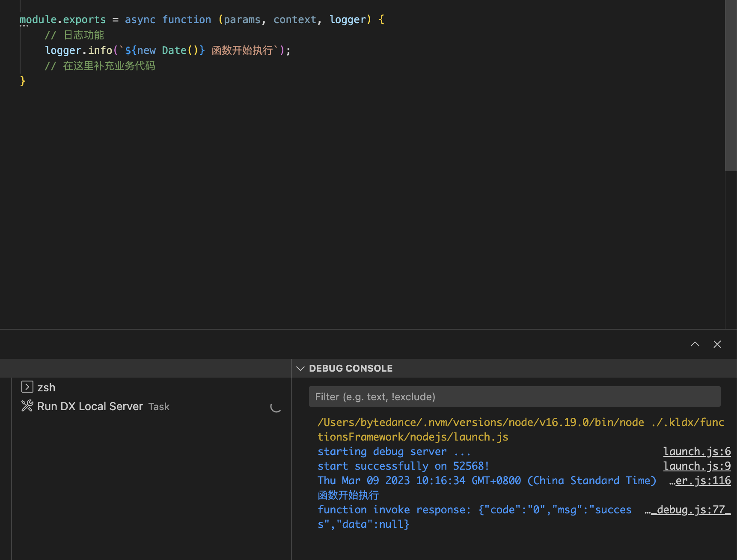Image resolution: width=737 pixels, height=560 pixels.
Task: Click the 'Task' label next to Run DX
Action: (159, 407)
